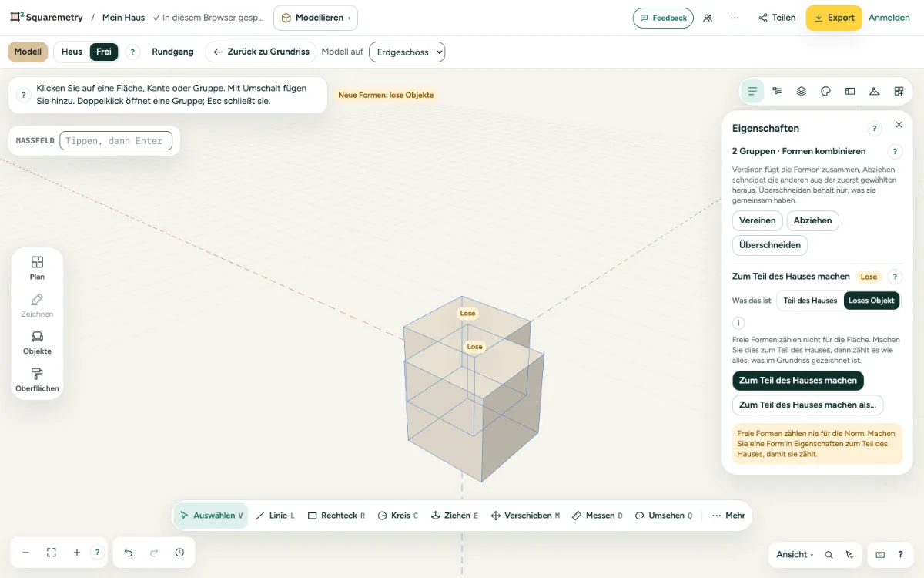Open help question mark at bottom right
Viewport: 924px width, 578px height.
coord(901,555)
